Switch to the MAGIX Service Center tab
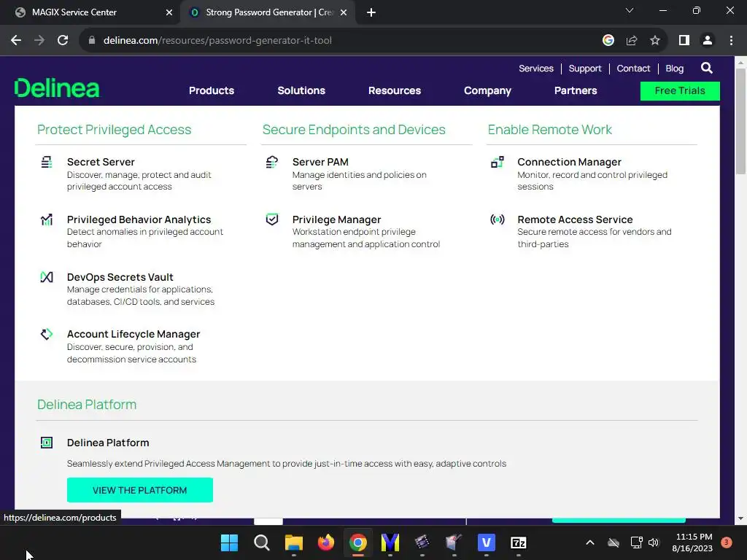 (x=89, y=12)
